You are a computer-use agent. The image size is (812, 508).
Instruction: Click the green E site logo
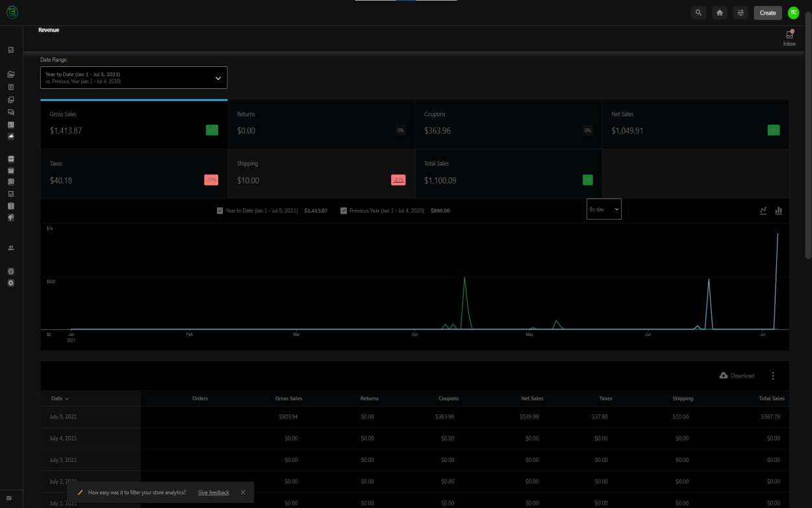click(x=12, y=12)
